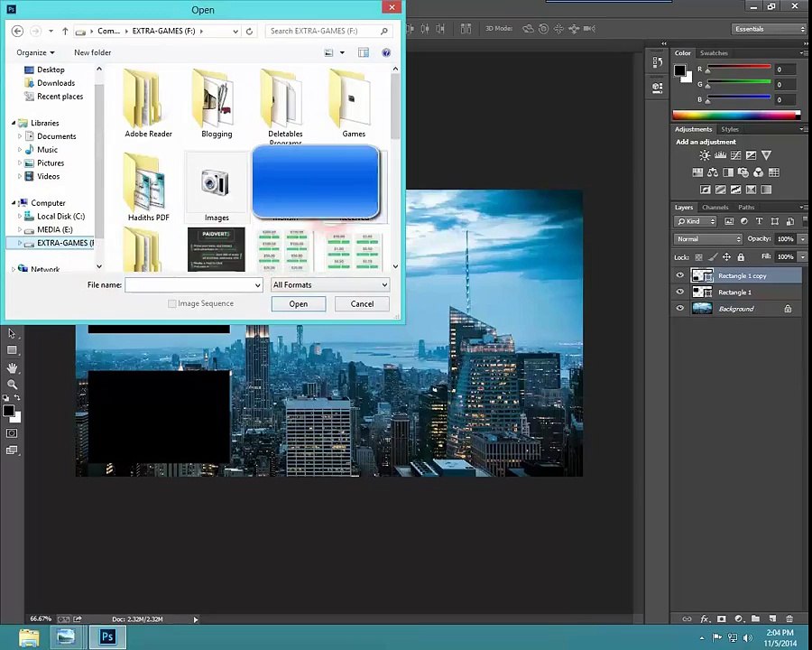Click the foreground color swatch in Color panel
The width and height of the screenshot is (812, 650).
click(x=680, y=70)
